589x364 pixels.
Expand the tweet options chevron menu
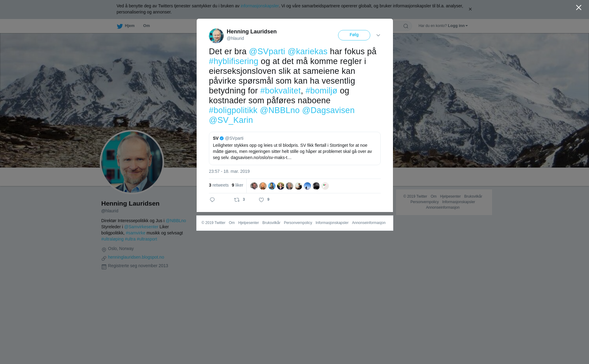(378, 35)
